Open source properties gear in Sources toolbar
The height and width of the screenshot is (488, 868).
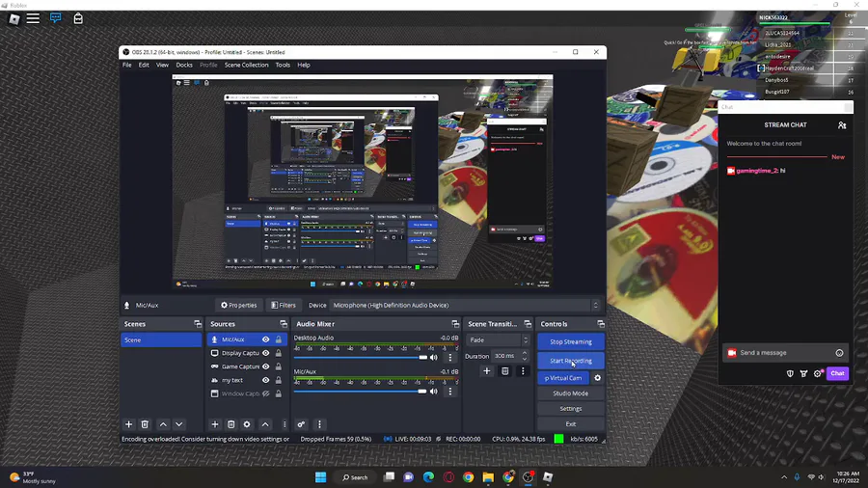pyautogui.click(x=247, y=424)
